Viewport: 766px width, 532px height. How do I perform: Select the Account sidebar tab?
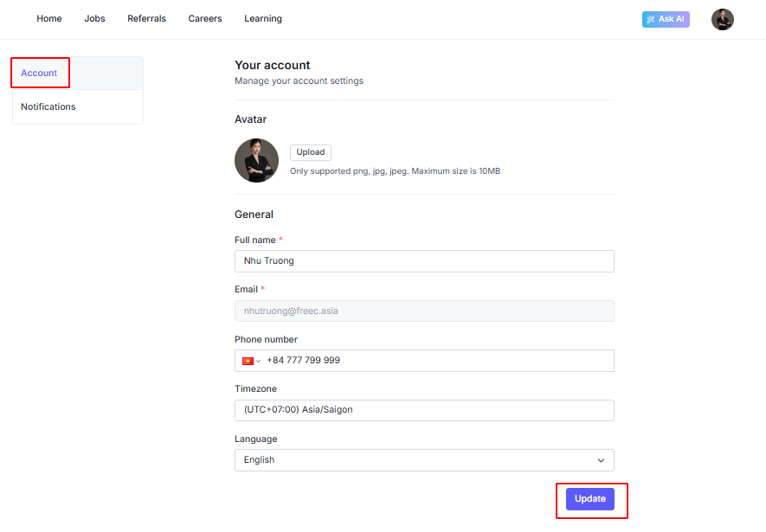(78, 73)
